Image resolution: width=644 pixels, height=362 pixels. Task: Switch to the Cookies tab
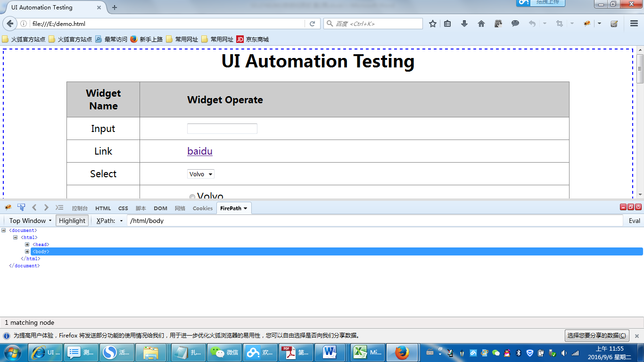click(x=203, y=208)
